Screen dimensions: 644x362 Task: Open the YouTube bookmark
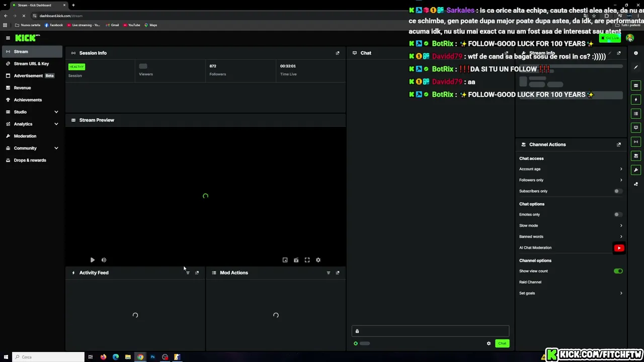click(x=132, y=25)
